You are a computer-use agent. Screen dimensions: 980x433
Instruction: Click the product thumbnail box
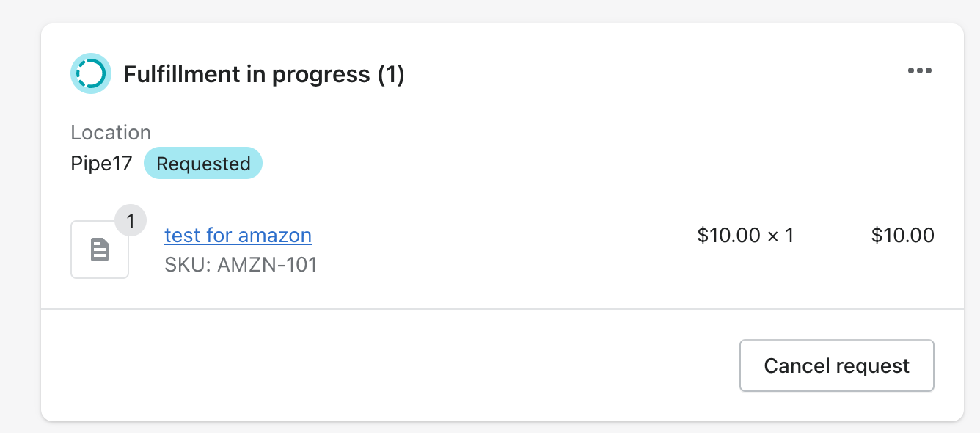coord(100,250)
